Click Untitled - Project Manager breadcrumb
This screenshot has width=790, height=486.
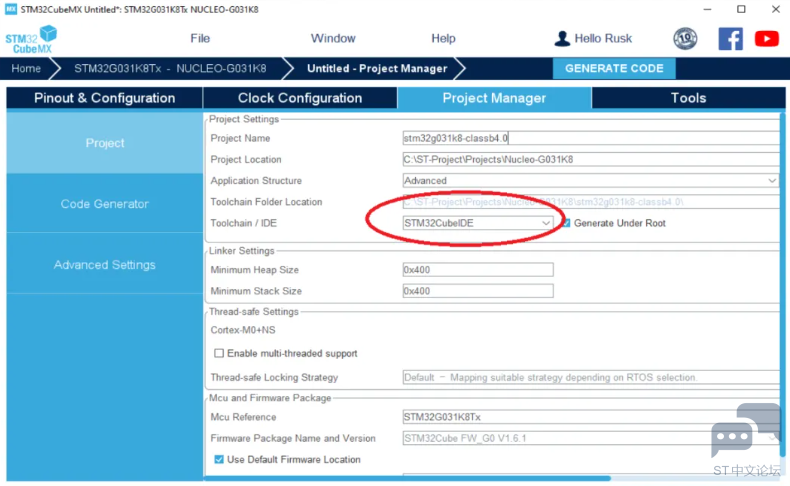[x=377, y=68]
